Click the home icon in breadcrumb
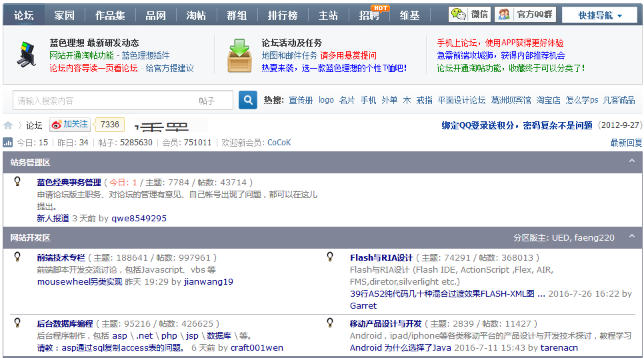This screenshot has width=644, height=358. click(8, 125)
